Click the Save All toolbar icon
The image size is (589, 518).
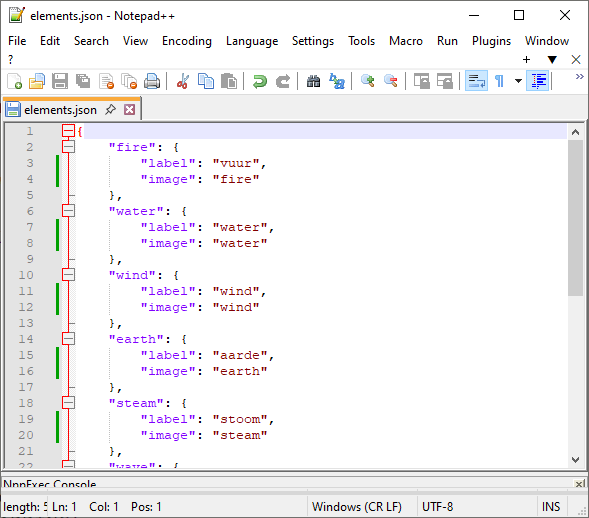(x=83, y=81)
